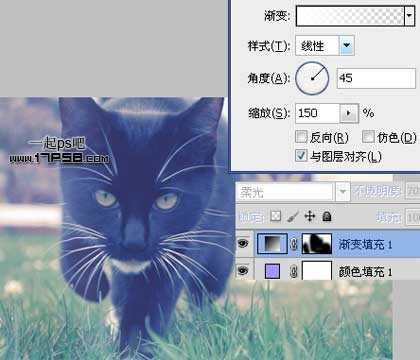Click the link icon on 渐变填充 1 layer

point(294,244)
